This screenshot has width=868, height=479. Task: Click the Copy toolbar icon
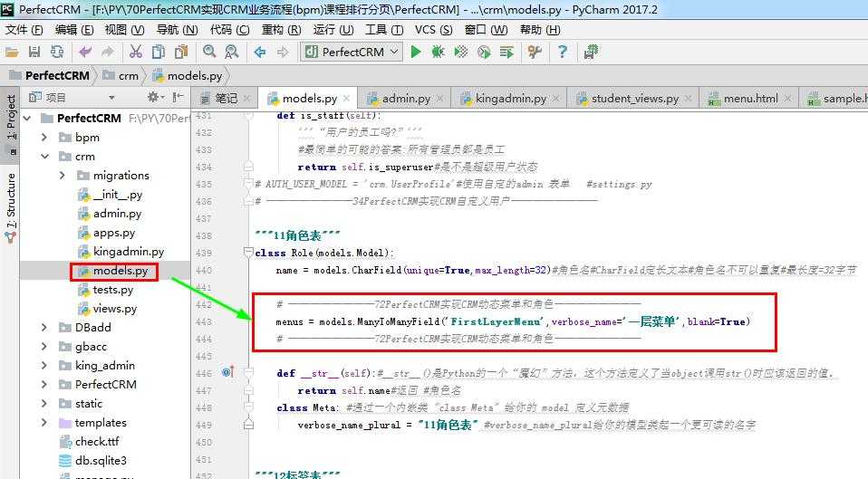(159, 52)
